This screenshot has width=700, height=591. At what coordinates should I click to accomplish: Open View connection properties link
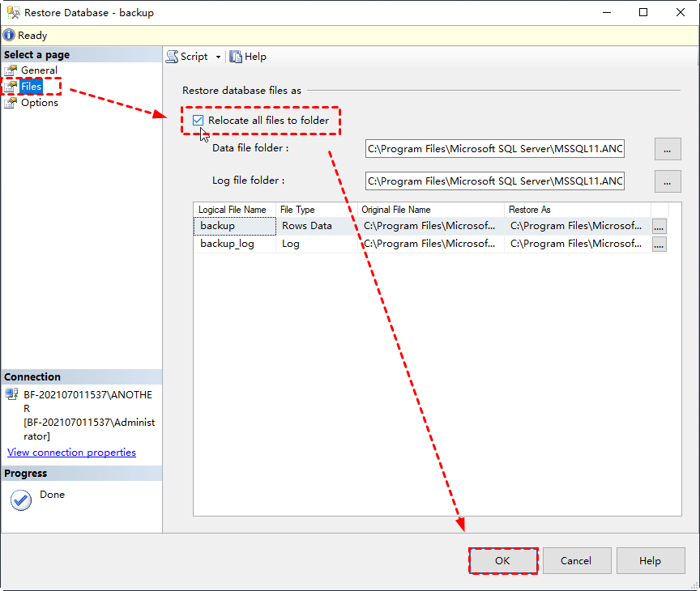click(71, 452)
